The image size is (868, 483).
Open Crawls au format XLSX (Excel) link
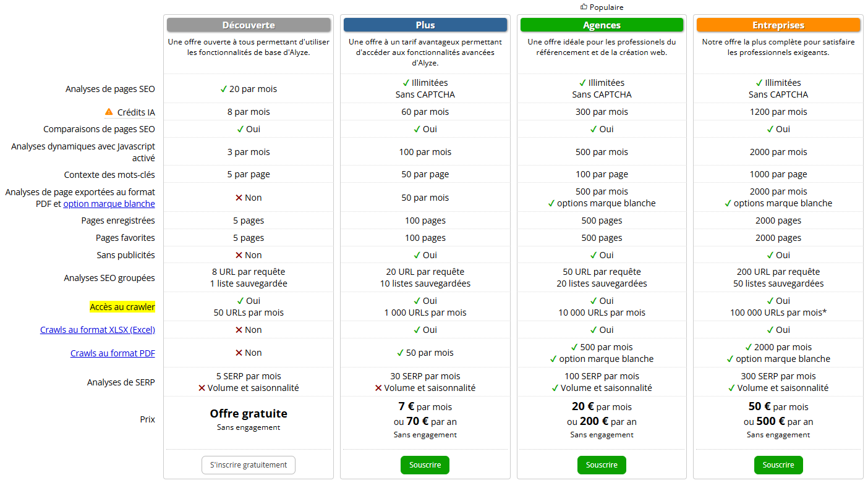[98, 330]
